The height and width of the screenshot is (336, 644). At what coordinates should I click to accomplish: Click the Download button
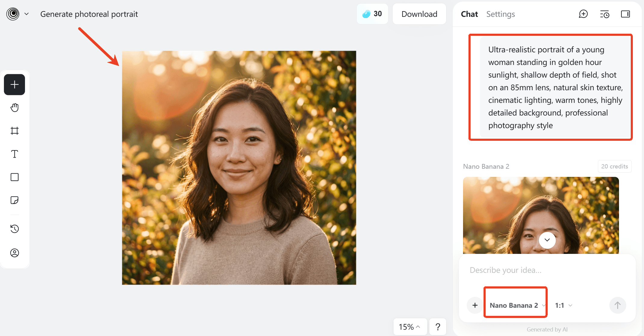point(419,14)
